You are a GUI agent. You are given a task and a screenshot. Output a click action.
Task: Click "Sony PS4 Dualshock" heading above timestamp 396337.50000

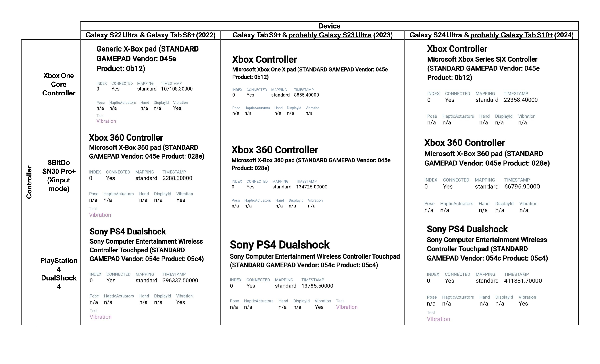(128, 231)
